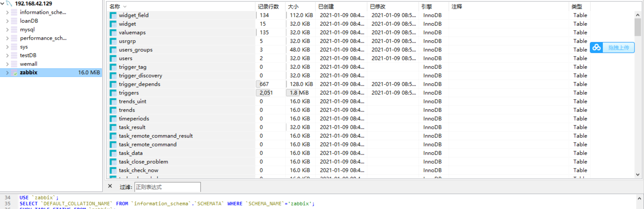Expand the testDB database node

7,55
